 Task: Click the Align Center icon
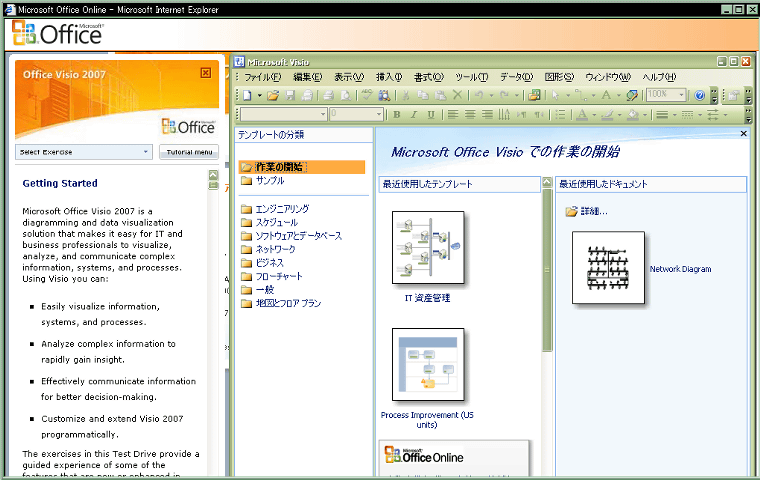coord(470,114)
